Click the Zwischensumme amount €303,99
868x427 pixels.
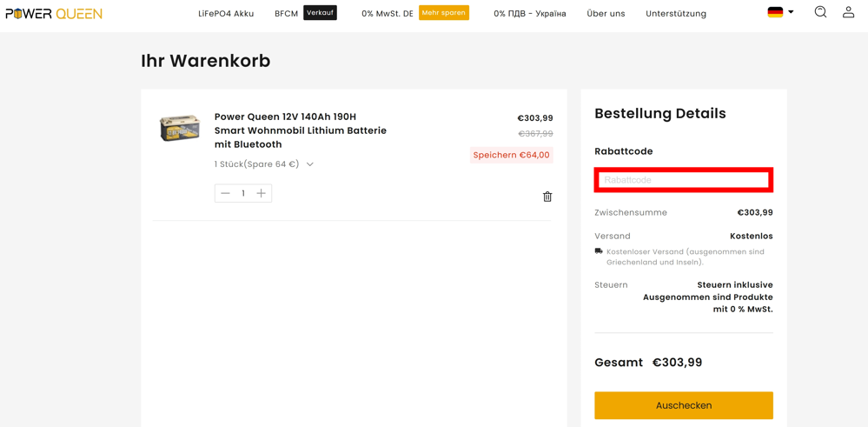point(755,212)
